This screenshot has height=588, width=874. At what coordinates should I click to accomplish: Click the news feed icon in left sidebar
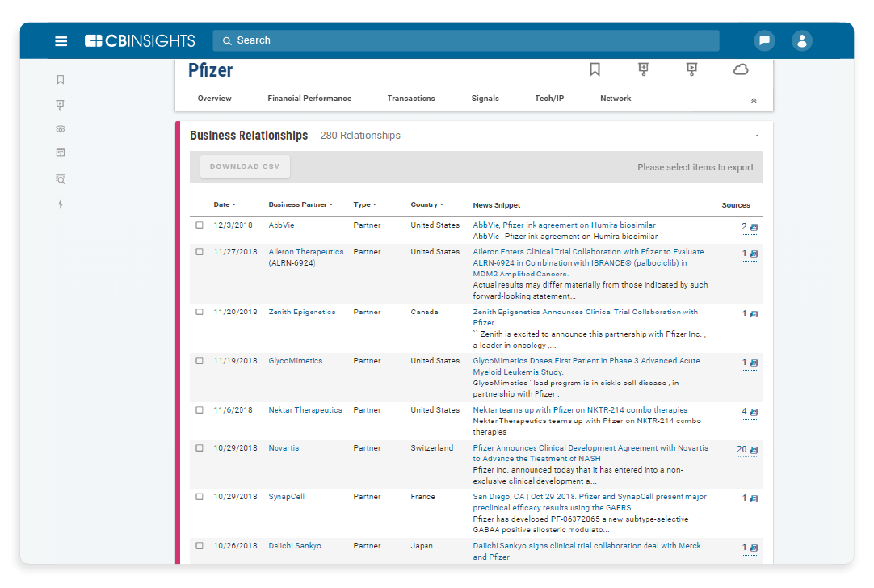click(x=61, y=152)
